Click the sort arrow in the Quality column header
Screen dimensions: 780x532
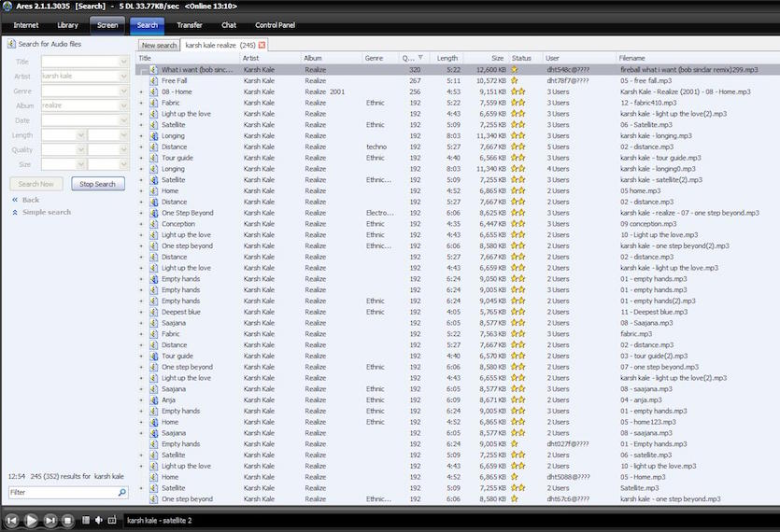(421, 58)
